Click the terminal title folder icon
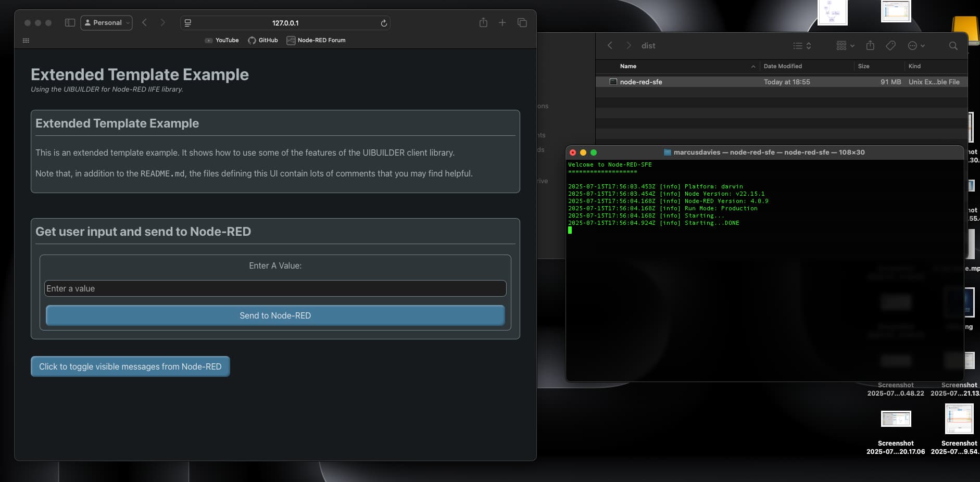Screen dimensions: 980x482 click(667, 153)
